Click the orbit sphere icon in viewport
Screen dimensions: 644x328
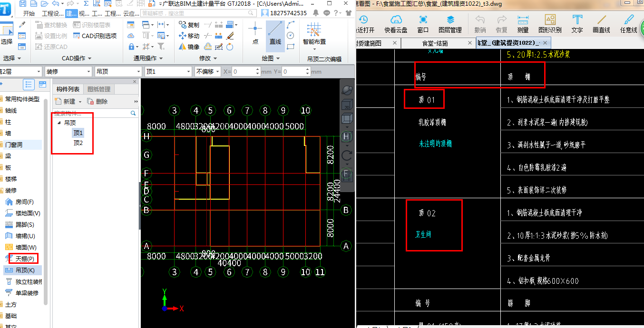(347, 90)
